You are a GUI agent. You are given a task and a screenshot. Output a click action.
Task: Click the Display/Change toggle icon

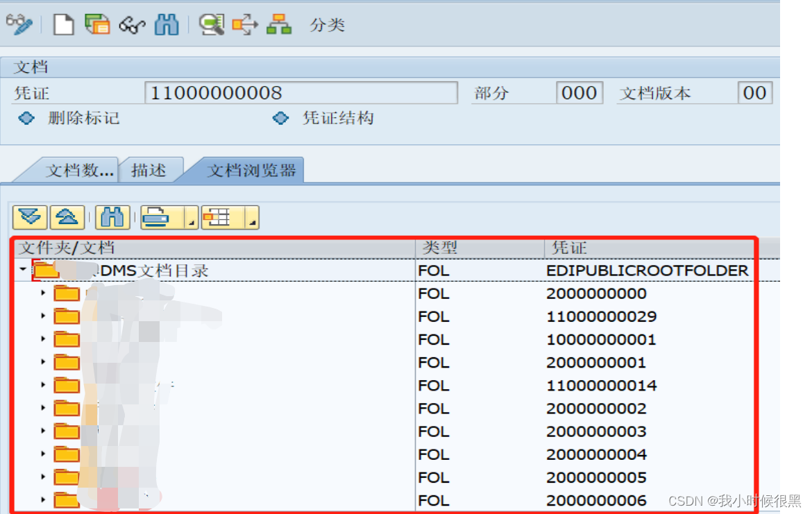coord(20,24)
